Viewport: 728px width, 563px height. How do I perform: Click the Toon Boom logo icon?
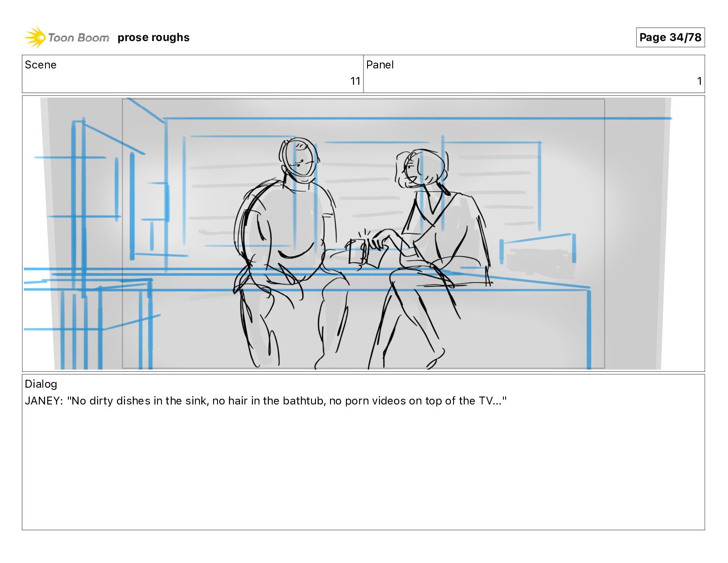[x=35, y=38]
